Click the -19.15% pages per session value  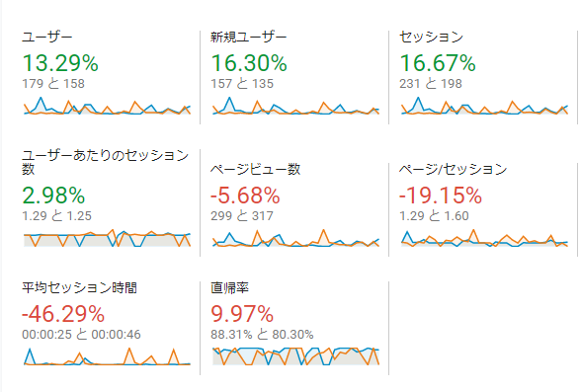point(441,196)
